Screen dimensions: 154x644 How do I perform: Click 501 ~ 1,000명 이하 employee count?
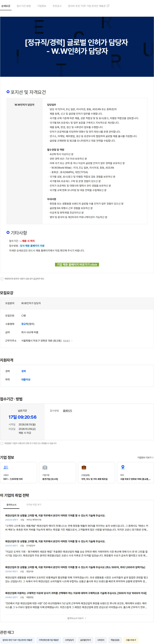[13, 479]
